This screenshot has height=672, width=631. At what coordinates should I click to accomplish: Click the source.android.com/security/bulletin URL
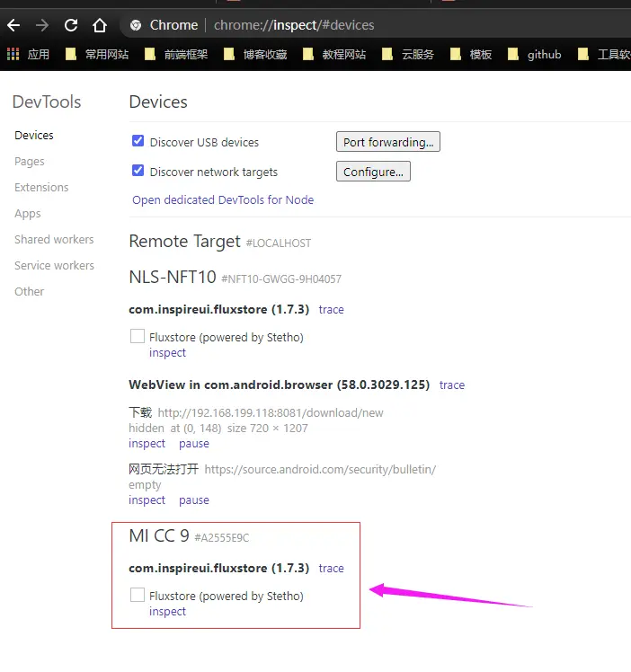[320, 469]
